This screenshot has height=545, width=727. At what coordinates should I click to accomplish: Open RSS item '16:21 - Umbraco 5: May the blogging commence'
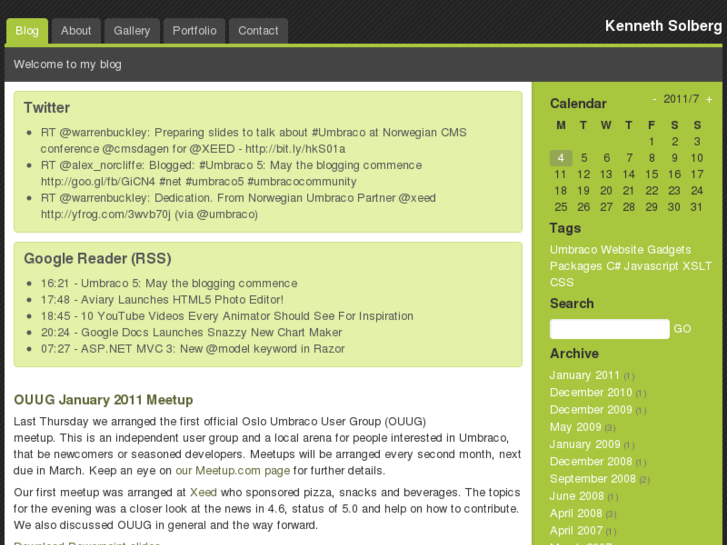pos(169,283)
